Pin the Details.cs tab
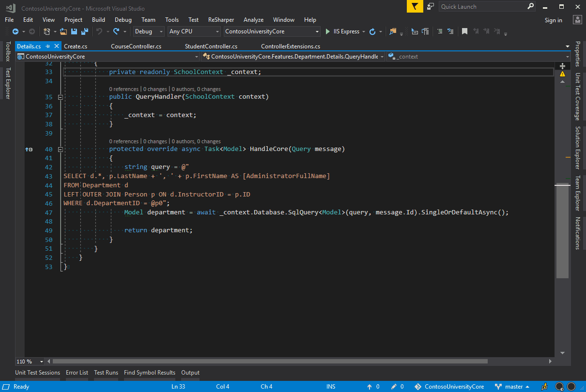The width and height of the screenshot is (586, 392). pyautogui.click(x=48, y=46)
